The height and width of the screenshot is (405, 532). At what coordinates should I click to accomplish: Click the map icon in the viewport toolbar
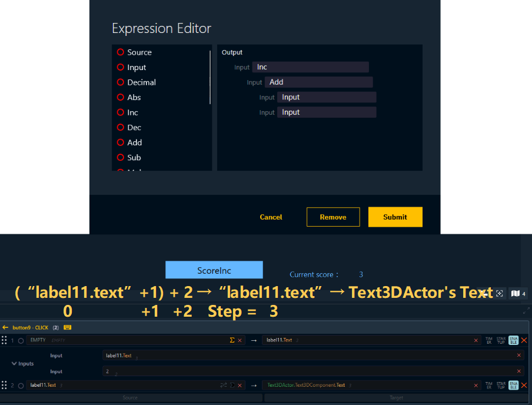(x=516, y=293)
